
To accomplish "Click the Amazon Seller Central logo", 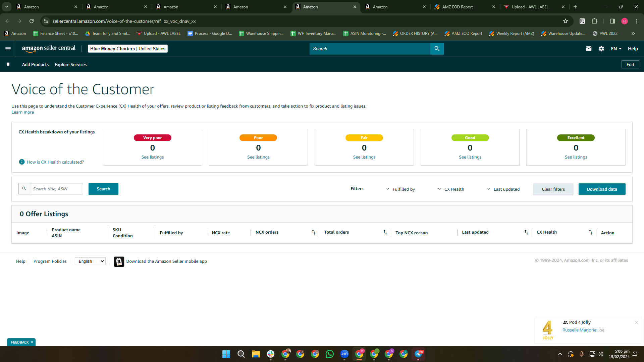I will tap(49, 49).
